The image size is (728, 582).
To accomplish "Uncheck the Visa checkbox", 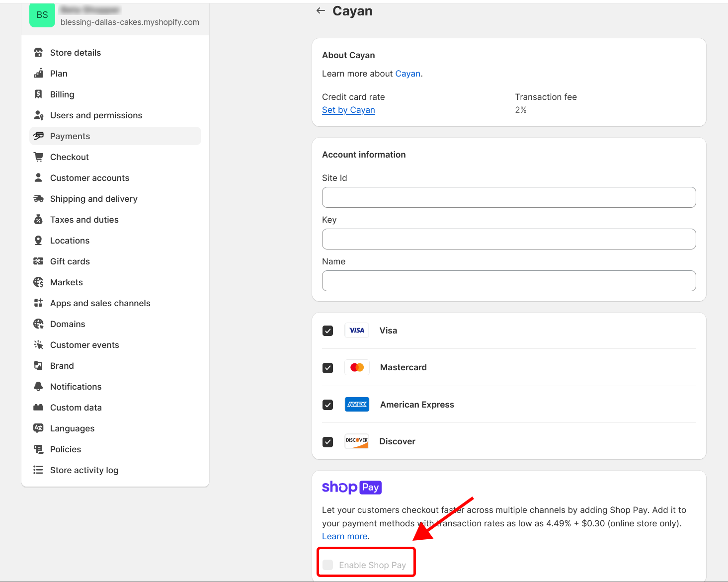I will click(328, 331).
